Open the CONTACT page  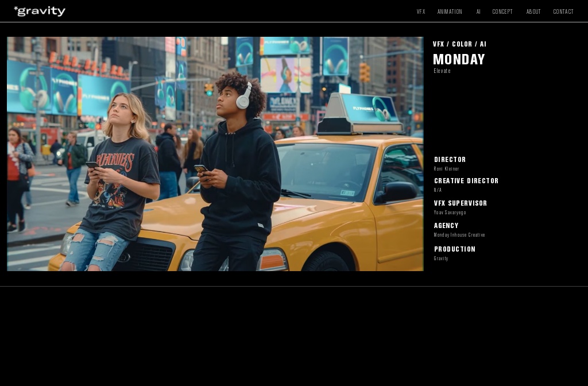point(563,11)
